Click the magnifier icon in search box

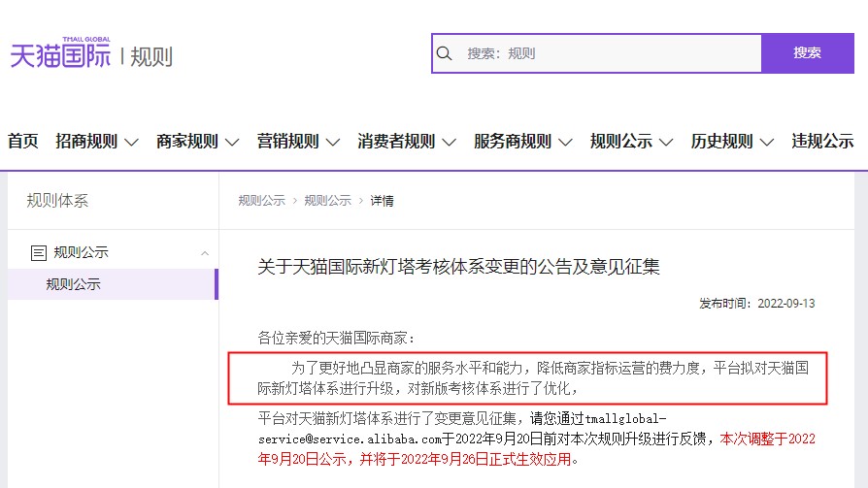pos(444,53)
